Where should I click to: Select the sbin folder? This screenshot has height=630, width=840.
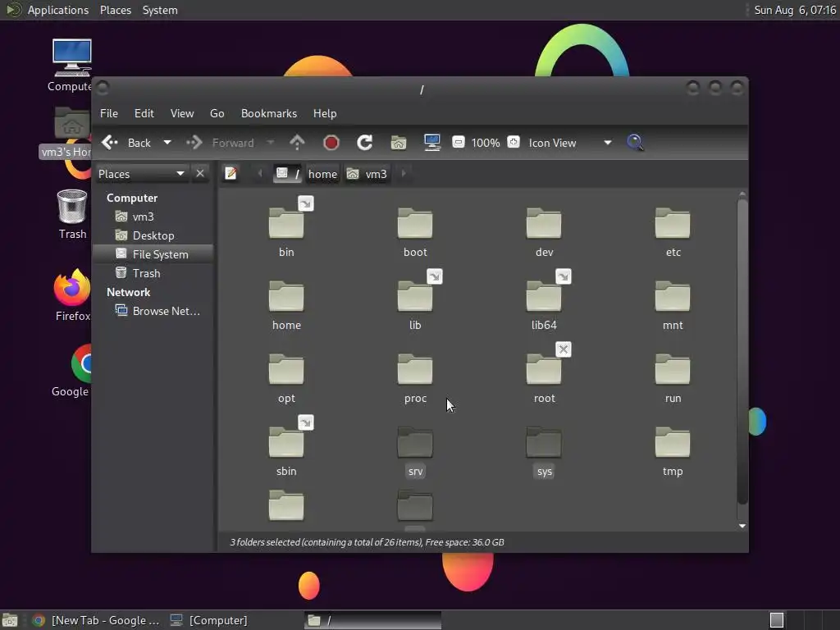[x=286, y=442]
